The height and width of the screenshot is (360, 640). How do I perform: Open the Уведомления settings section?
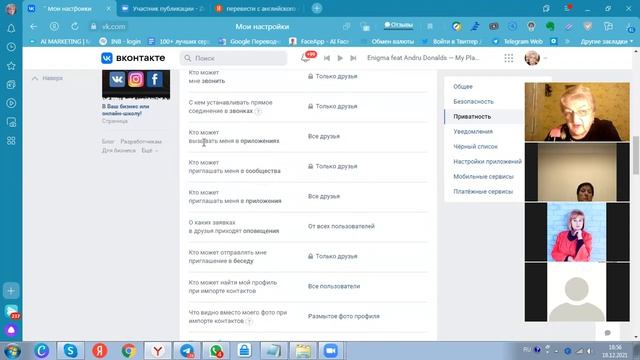coord(473,131)
